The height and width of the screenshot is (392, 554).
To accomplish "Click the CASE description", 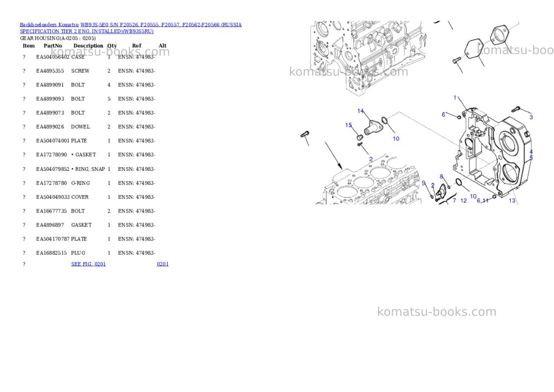I will [x=78, y=57].
